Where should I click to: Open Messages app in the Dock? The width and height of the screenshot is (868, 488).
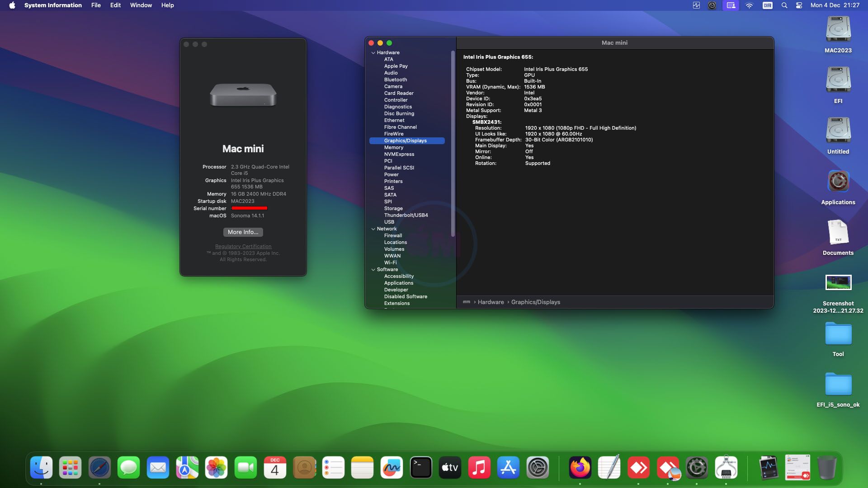128,468
